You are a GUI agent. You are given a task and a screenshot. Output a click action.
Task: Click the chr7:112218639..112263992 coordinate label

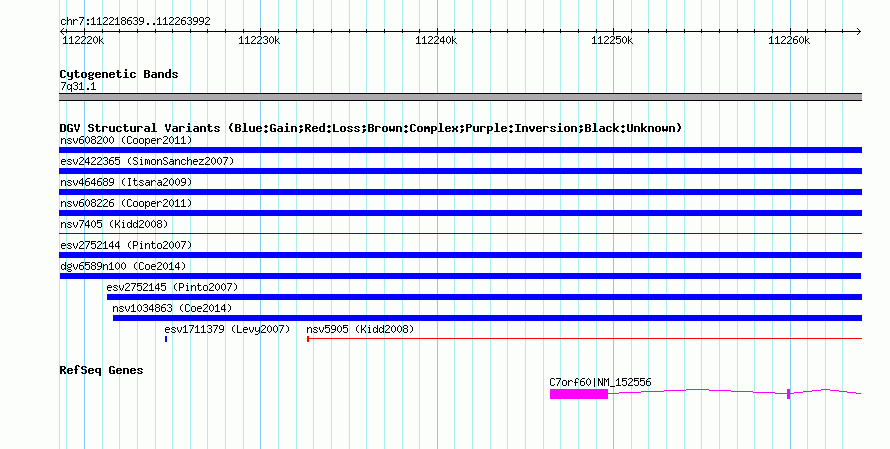coord(135,22)
